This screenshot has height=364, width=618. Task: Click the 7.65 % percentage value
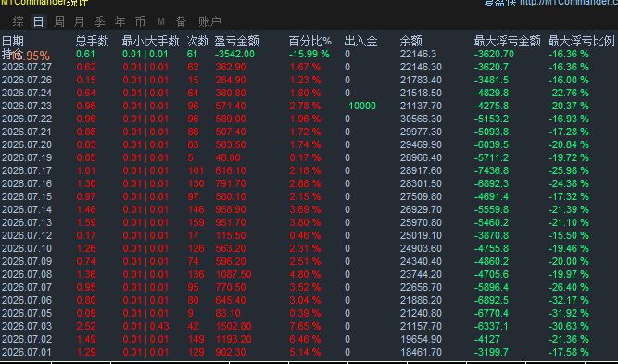tap(305, 327)
